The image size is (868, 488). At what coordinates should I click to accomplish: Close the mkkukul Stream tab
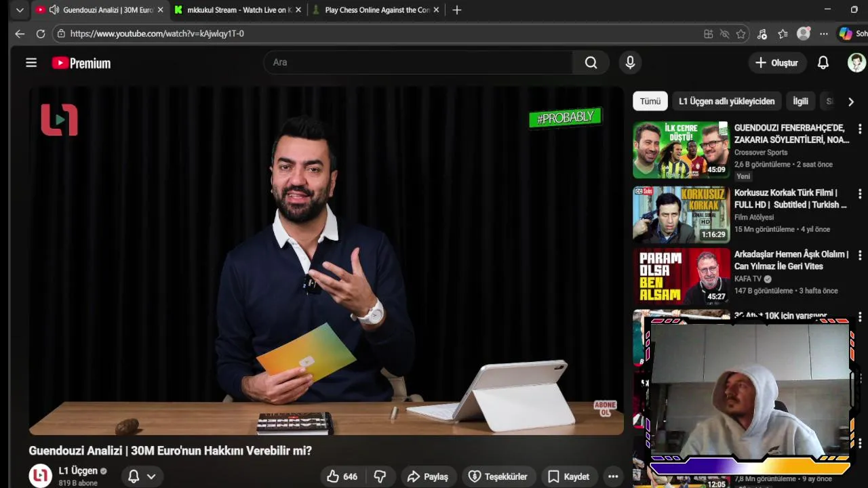point(298,10)
